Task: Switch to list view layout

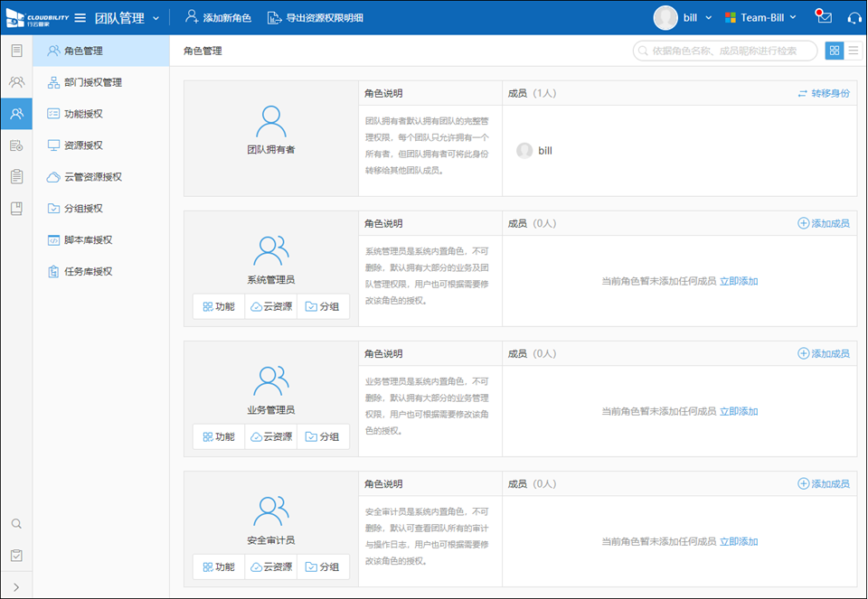Action: click(854, 51)
